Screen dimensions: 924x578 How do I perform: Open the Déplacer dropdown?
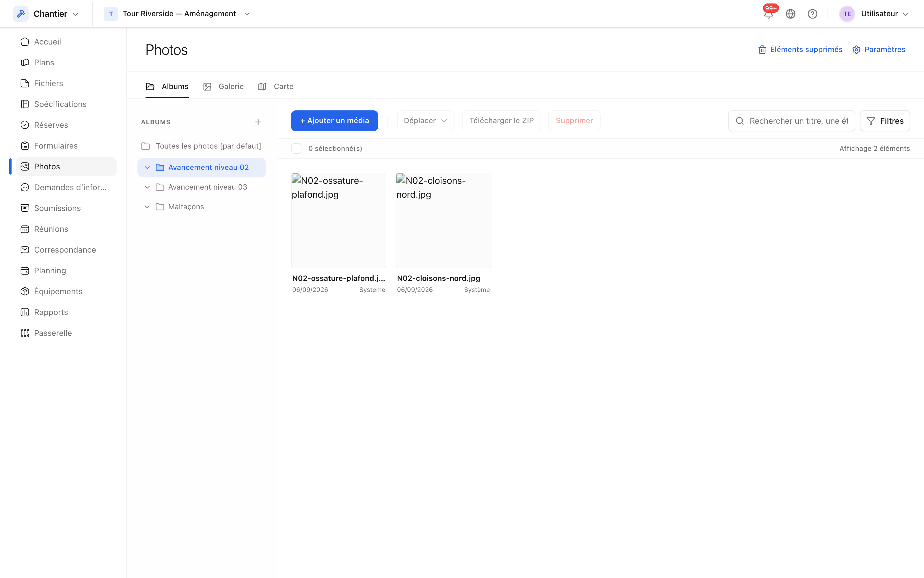tap(426, 121)
